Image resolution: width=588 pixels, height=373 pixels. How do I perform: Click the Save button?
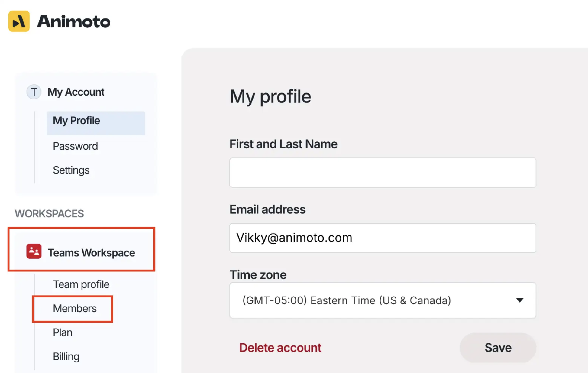point(498,348)
